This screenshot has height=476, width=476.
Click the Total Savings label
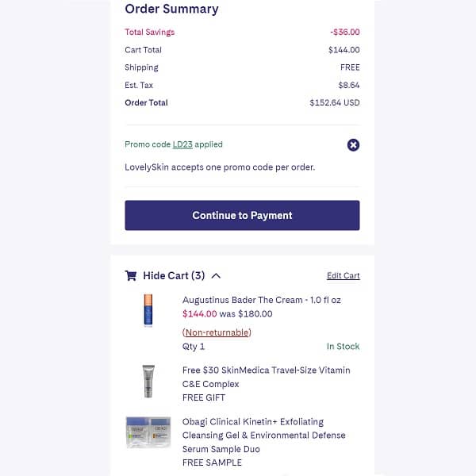coord(149,33)
